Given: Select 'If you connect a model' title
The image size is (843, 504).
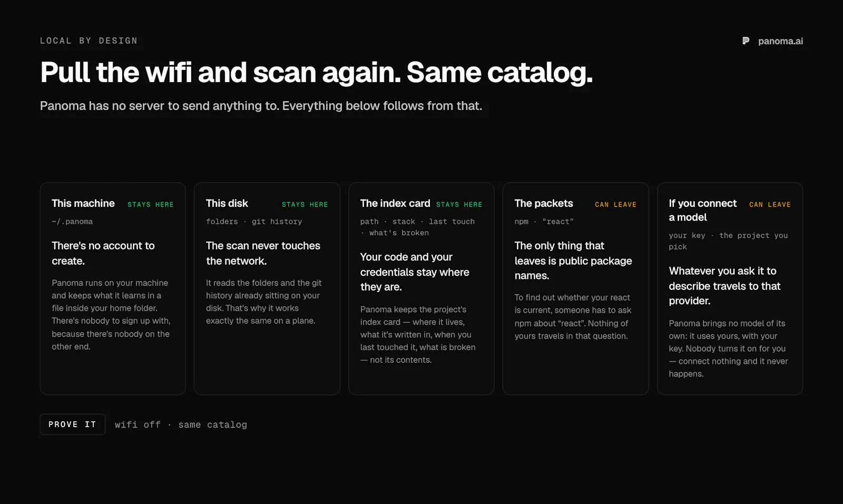Looking at the screenshot, I should point(703,210).
